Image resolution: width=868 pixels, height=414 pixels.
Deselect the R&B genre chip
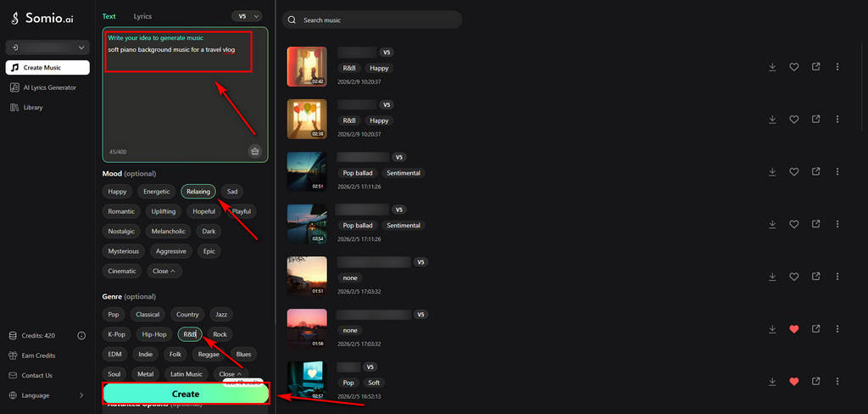(190, 334)
